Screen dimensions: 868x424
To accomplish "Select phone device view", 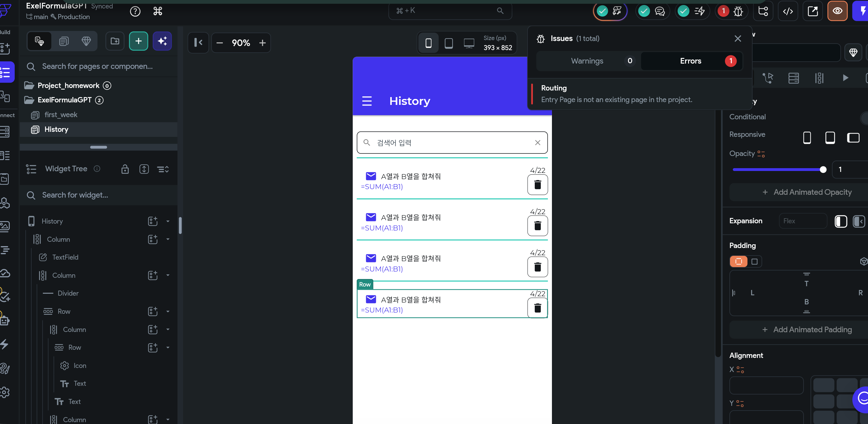I will click(x=428, y=43).
